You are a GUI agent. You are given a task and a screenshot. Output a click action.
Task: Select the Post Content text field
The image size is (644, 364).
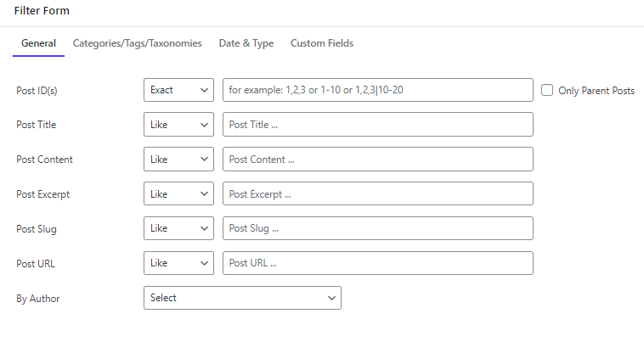(378, 160)
